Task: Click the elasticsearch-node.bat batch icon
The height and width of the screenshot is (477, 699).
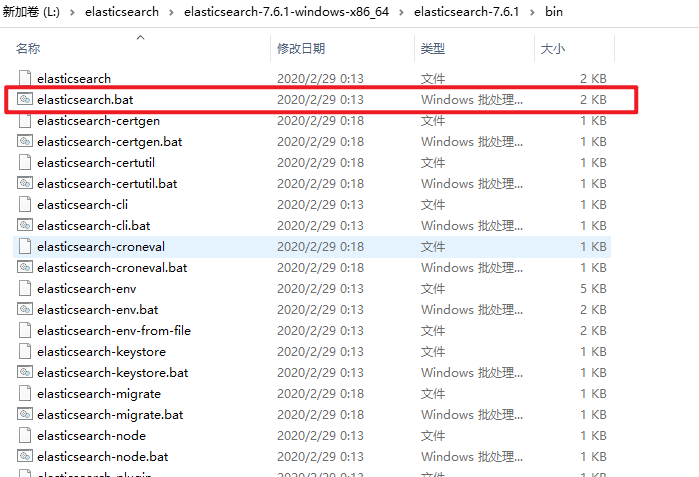Action: coord(25,456)
